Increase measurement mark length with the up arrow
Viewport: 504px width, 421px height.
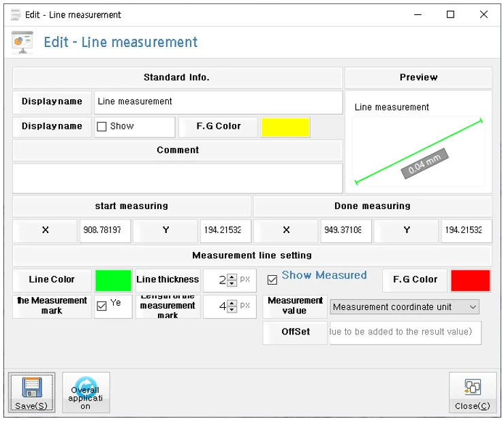coord(232,303)
